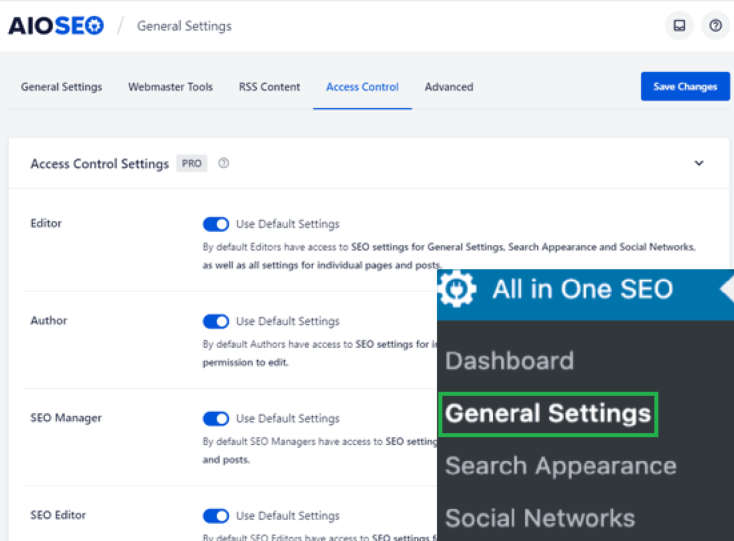Screen dimensions: 734x541
Task: Switch to the General Settings tab
Action: tap(61, 87)
